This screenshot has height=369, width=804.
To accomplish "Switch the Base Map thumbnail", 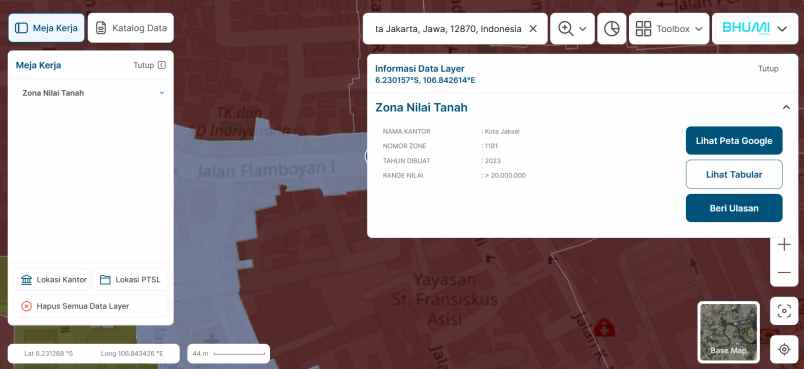I will [729, 332].
